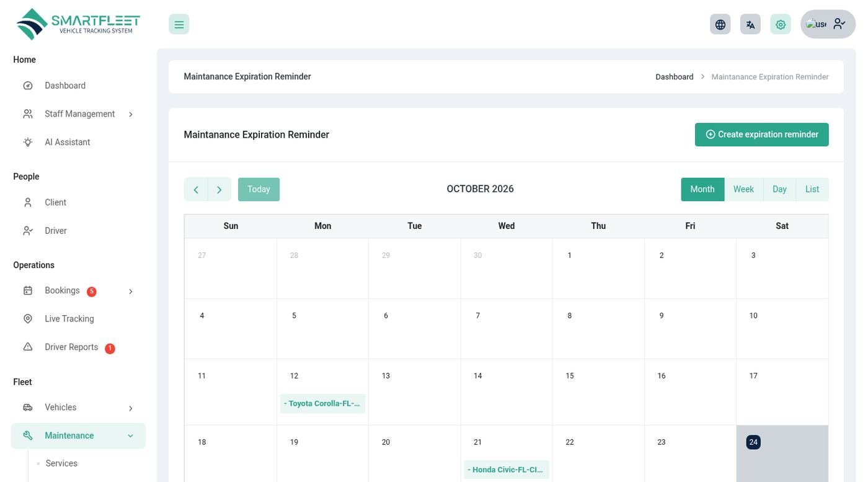Click date number 10
The width and height of the screenshot is (868, 482).
pyautogui.click(x=753, y=316)
